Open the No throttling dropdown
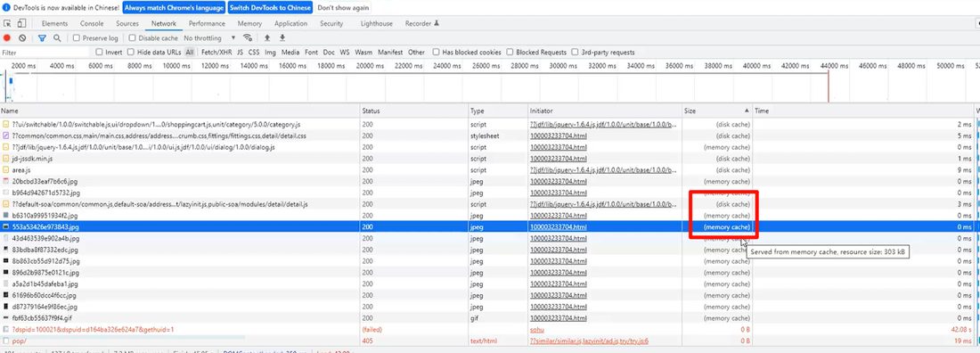This screenshot has height=353, width=980. click(210, 38)
